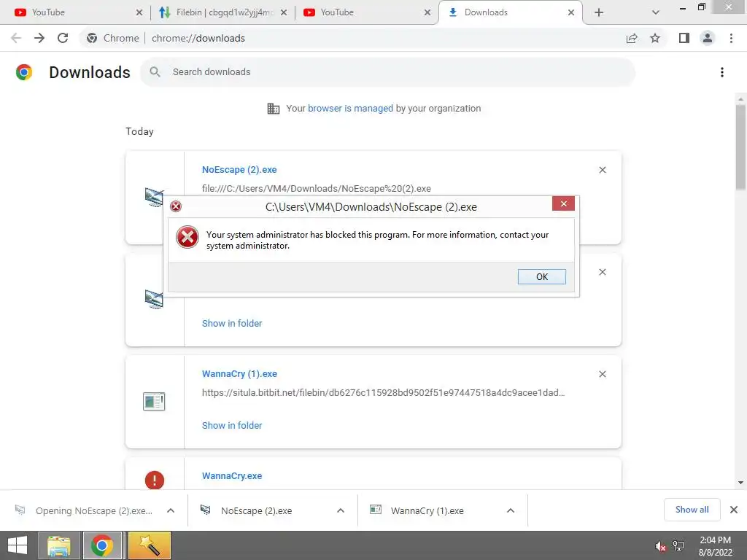Go forward in browser history
747x560 pixels.
pyautogui.click(x=39, y=38)
